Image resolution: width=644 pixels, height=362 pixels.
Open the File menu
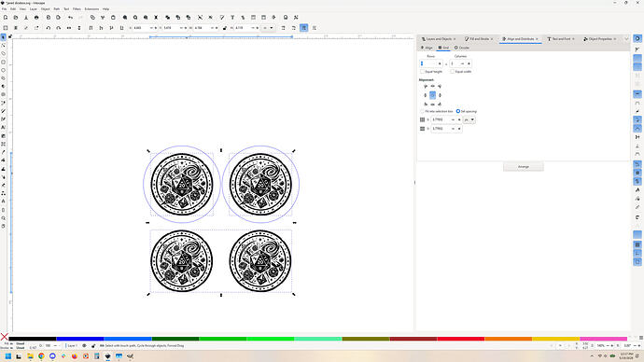pos(4,9)
